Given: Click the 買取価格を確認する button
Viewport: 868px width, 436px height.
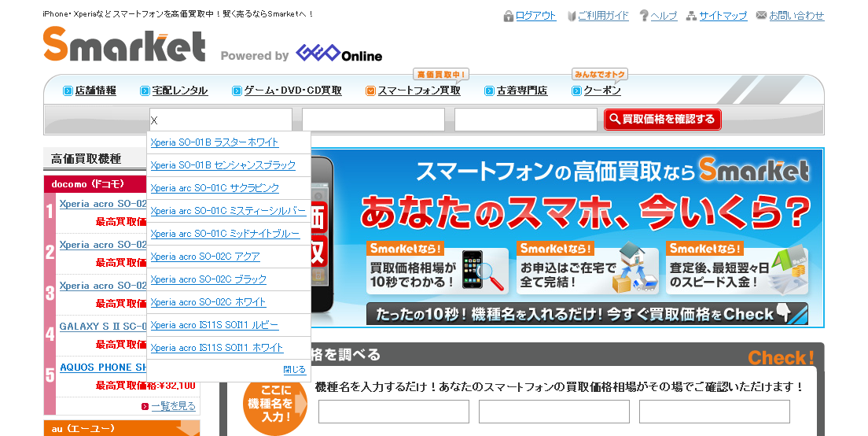Looking at the screenshot, I should point(663,119).
